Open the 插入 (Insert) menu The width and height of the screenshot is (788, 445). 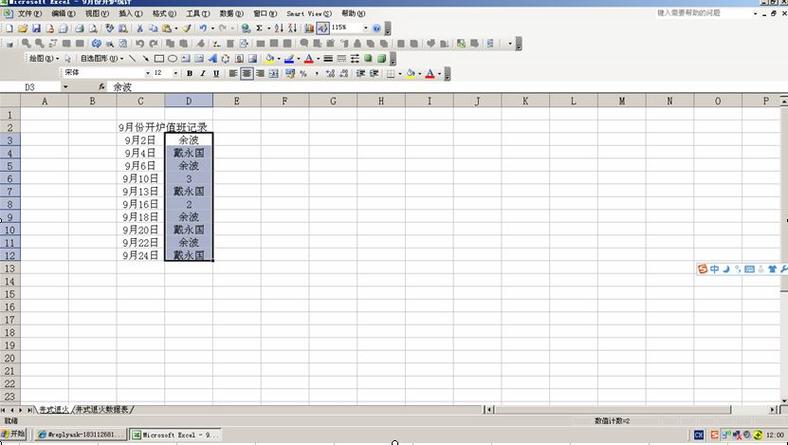[x=130, y=14]
